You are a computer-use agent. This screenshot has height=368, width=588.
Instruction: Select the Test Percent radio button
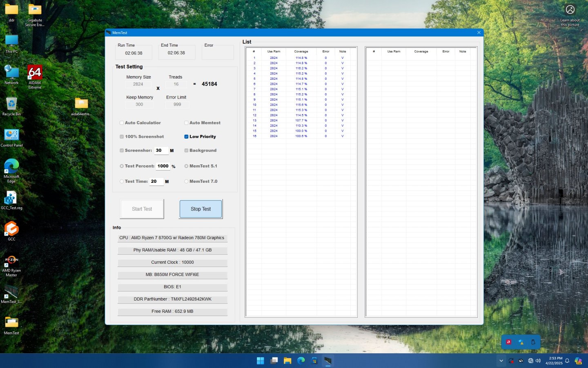click(122, 166)
